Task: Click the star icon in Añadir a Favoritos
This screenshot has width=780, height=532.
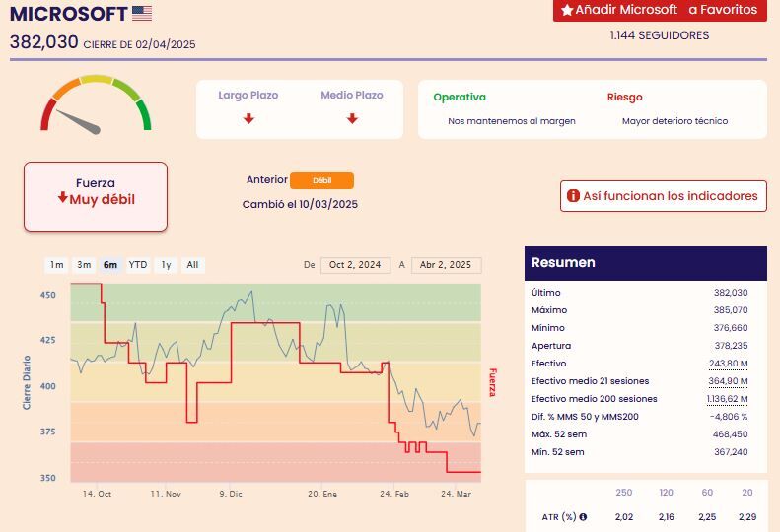Action: [567, 10]
